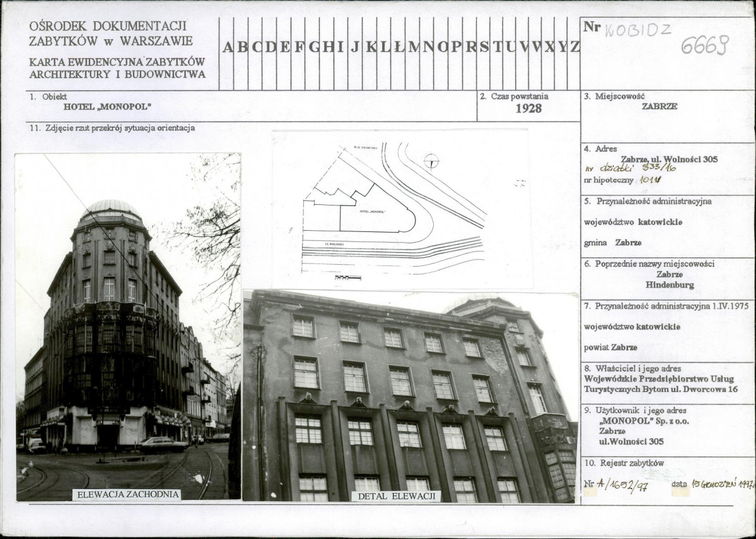Image resolution: width=756 pixels, height=539 pixels.
Task: Select the facade detail photograph
Action: coord(410,396)
